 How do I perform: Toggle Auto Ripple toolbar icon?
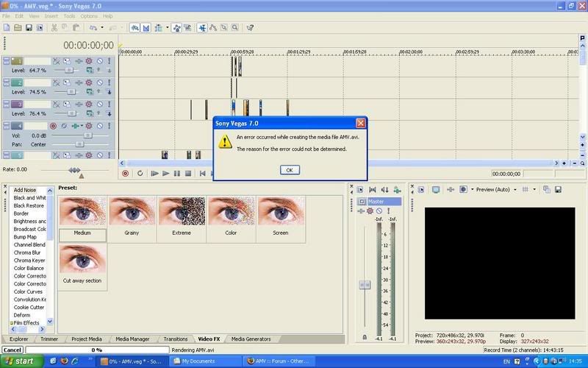tap(159, 27)
